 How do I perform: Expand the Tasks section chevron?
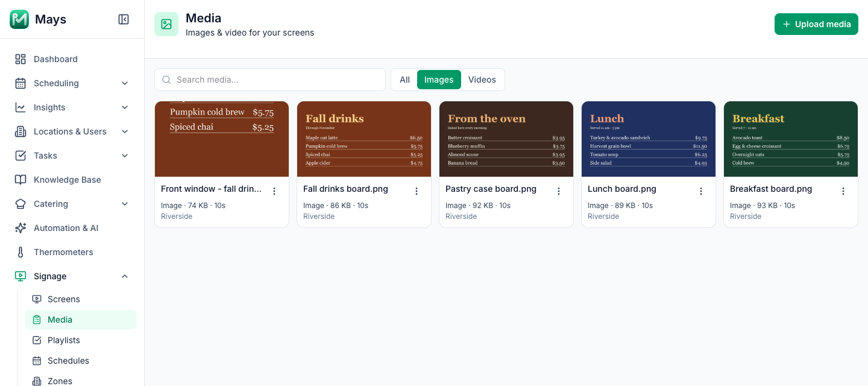(125, 156)
